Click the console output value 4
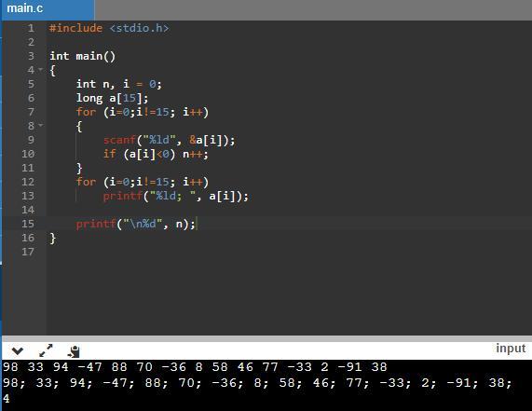This screenshot has height=411, width=532. point(7,399)
